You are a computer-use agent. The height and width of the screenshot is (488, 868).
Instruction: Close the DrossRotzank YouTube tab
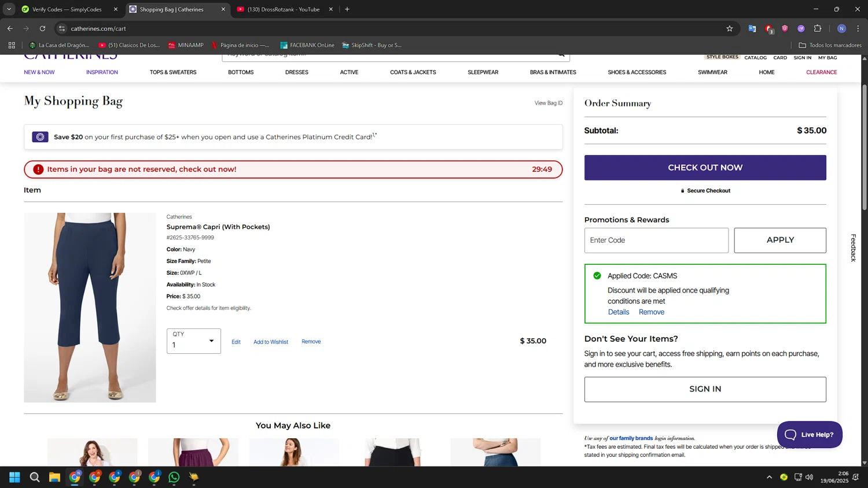[331, 9]
